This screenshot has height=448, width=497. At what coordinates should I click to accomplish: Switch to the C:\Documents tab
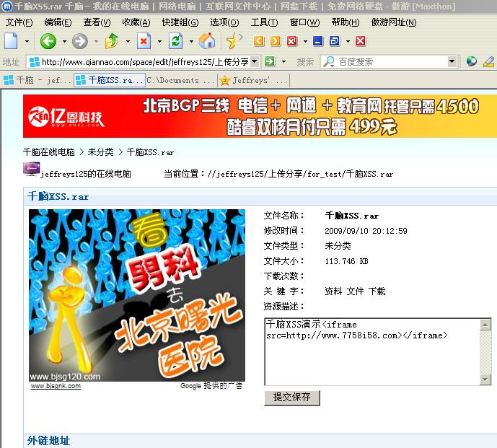tap(181, 80)
